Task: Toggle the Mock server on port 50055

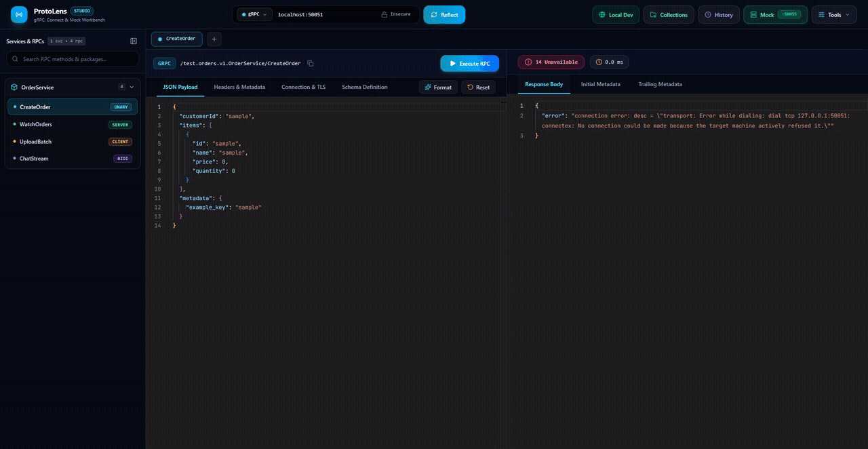Action: click(x=775, y=14)
